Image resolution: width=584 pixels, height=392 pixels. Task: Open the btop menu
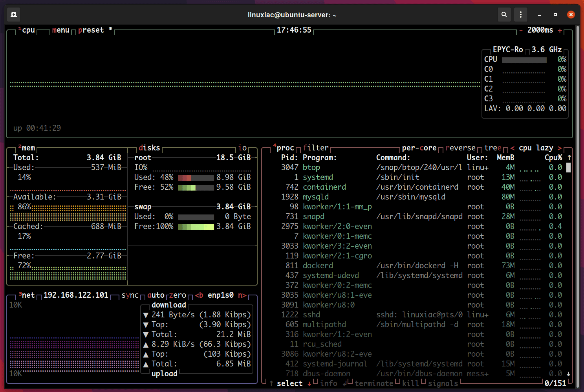pyautogui.click(x=60, y=30)
